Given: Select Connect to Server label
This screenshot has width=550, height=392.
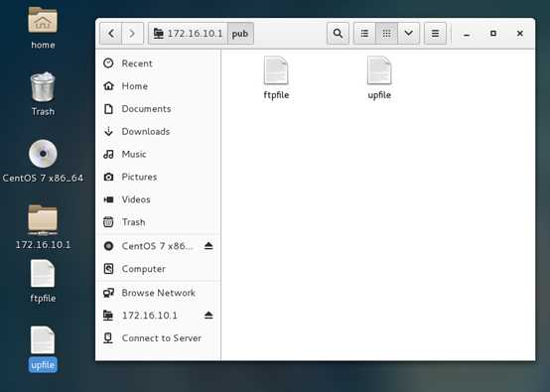Looking at the screenshot, I should pyautogui.click(x=162, y=338).
